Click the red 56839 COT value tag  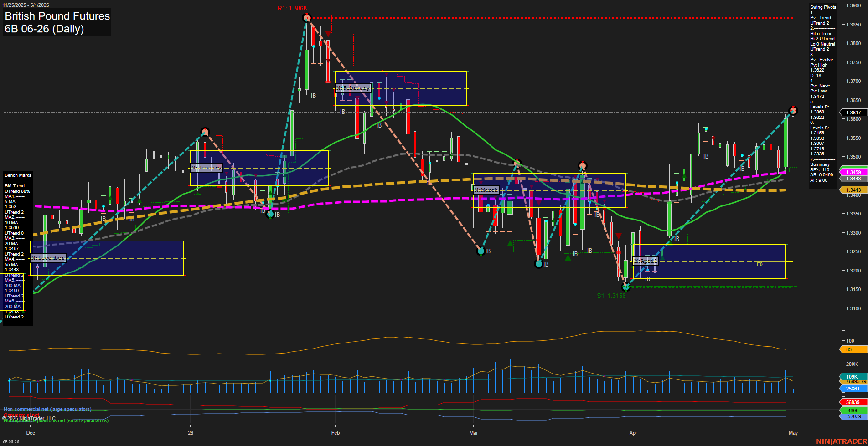pos(853,402)
